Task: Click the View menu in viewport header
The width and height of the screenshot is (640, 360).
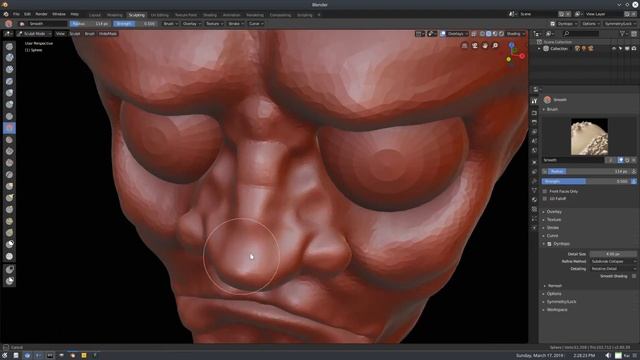Action: (x=60, y=34)
